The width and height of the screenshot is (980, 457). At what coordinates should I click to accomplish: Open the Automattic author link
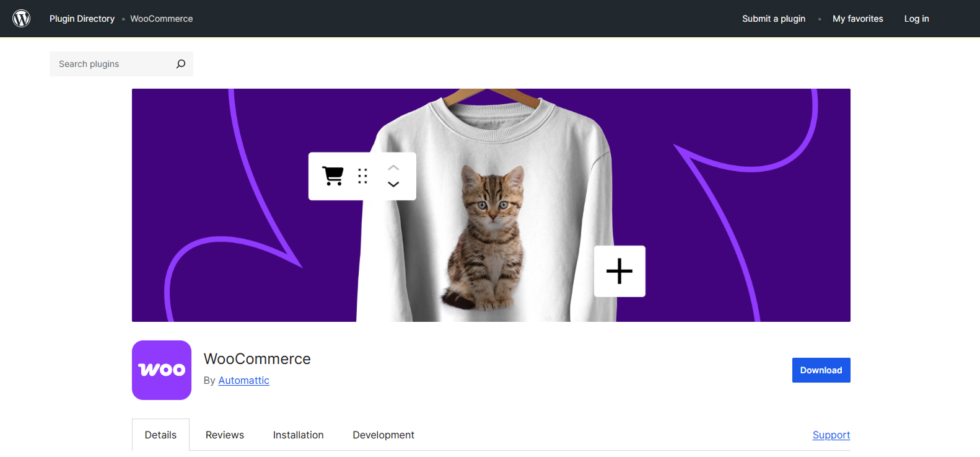pyautogui.click(x=243, y=380)
